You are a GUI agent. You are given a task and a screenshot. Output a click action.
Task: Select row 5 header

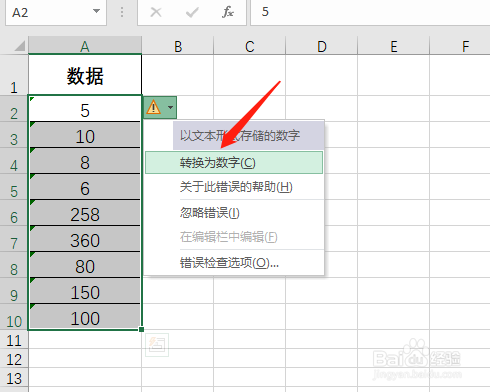(x=14, y=187)
